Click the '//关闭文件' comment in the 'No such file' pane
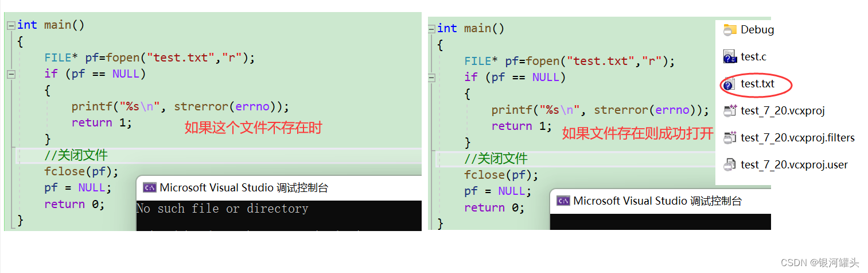Image resolution: width=868 pixels, height=273 pixels. (76, 155)
